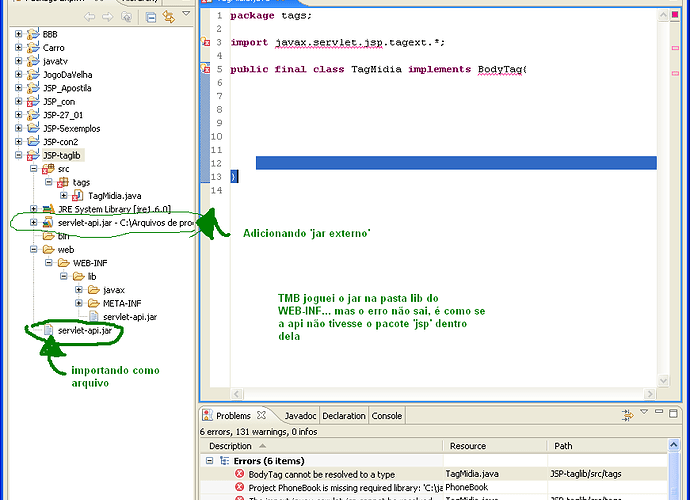This screenshot has height=500, width=690.
Task: Click the Up/Go Into icon in Package Explorer toolbar
Action: 127,17
